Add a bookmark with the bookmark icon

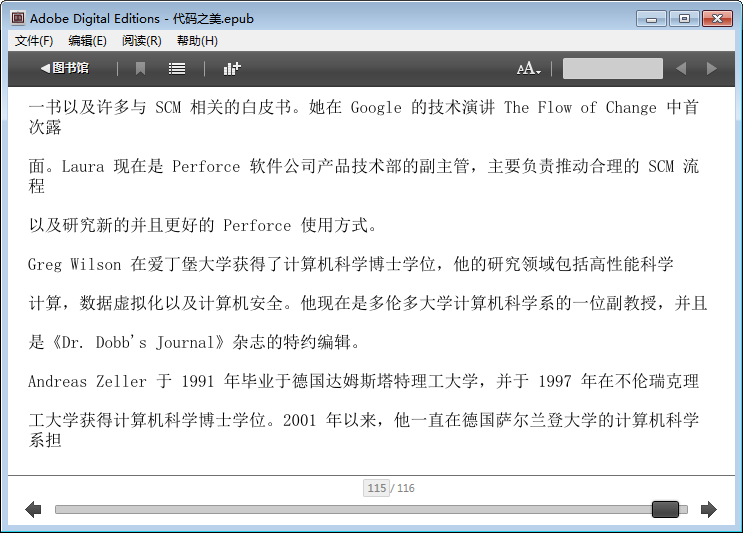pyautogui.click(x=140, y=69)
